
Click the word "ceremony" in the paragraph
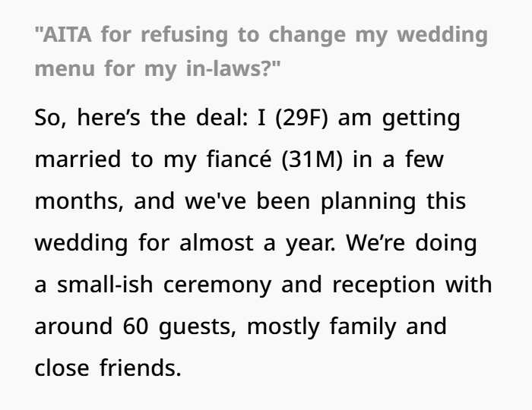click(217, 286)
